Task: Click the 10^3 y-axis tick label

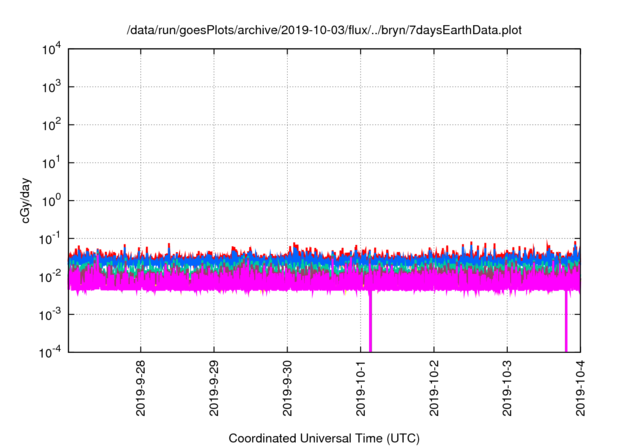Action: point(51,87)
